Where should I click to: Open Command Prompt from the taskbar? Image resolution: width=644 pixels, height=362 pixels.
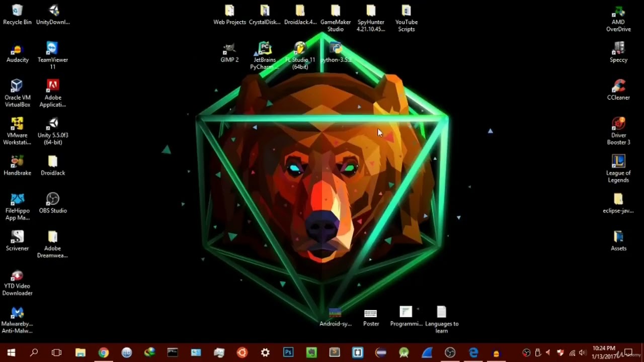click(x=173, y=352)
